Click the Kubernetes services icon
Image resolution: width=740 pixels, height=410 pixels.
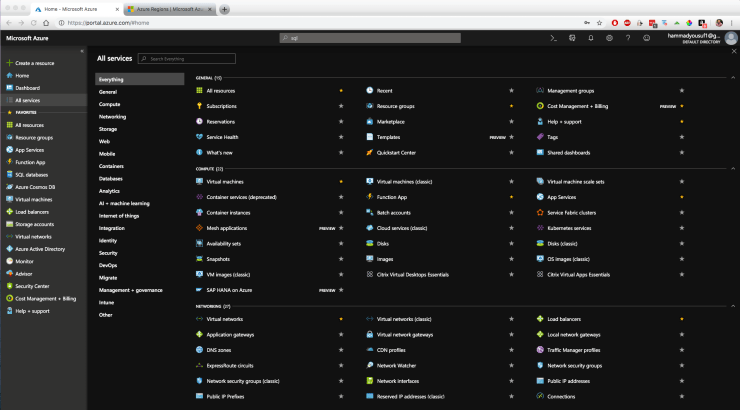click(x=540, y=228)
